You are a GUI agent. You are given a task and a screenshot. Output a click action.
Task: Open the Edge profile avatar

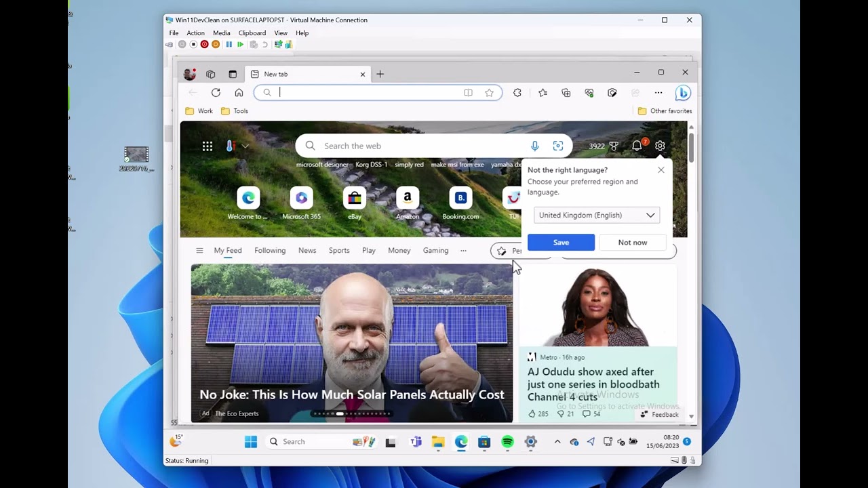[x=190, y=74]
